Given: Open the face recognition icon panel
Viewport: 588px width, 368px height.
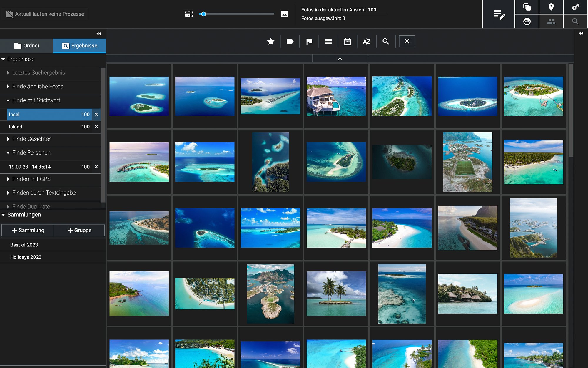Looking at the screenshot, I should [527, 21].
